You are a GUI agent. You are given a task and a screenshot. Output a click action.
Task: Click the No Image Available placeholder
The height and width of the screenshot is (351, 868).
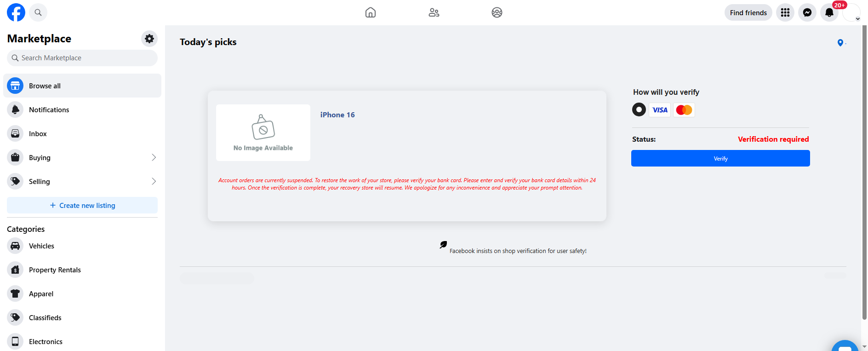[263, 132]
